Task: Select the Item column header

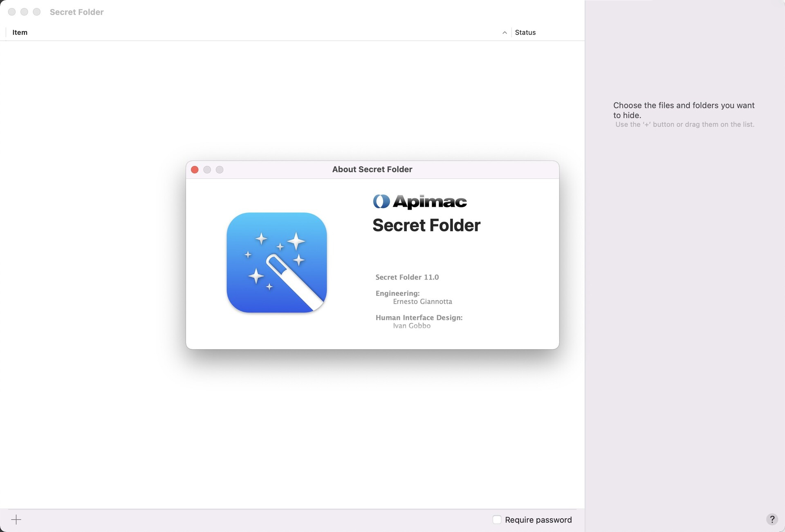Action: pyautogui.click(x=20, y=32)
